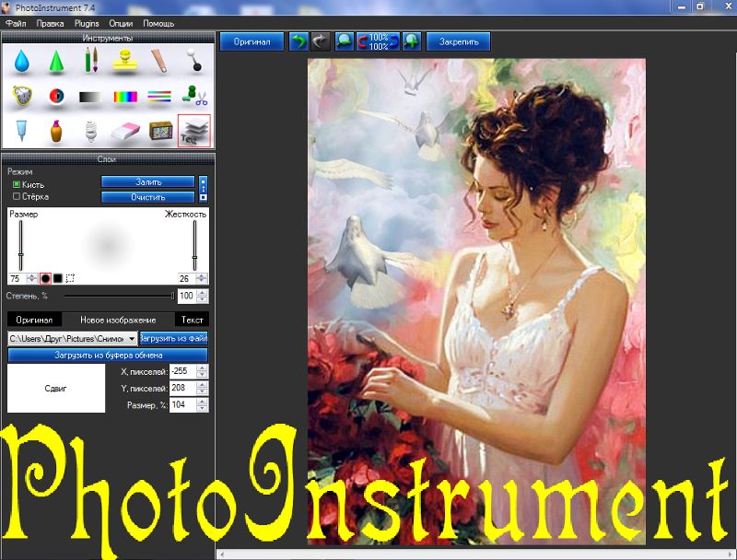Select the pencil and brush tool
Screen dimensions: 737x560
tap(91, 60)
